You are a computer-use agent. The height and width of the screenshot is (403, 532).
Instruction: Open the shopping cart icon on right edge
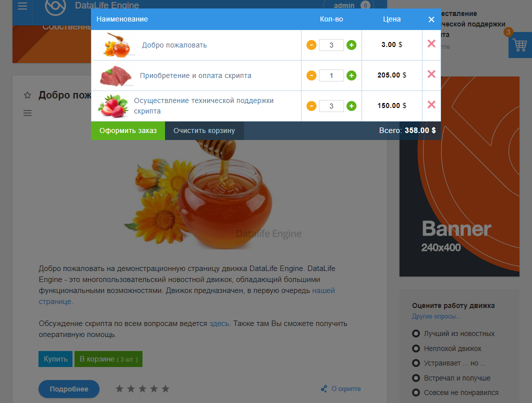(x=520, y=45)
